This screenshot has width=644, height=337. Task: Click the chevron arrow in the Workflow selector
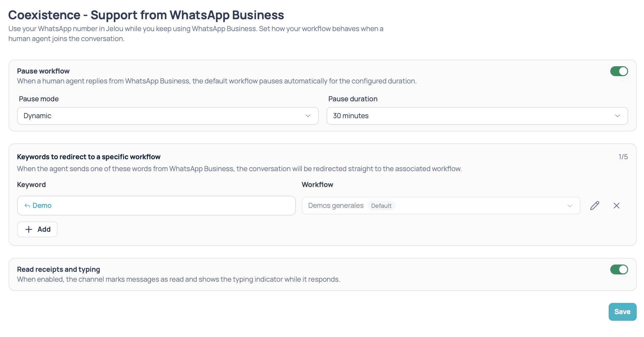click(x=570, y=206)
